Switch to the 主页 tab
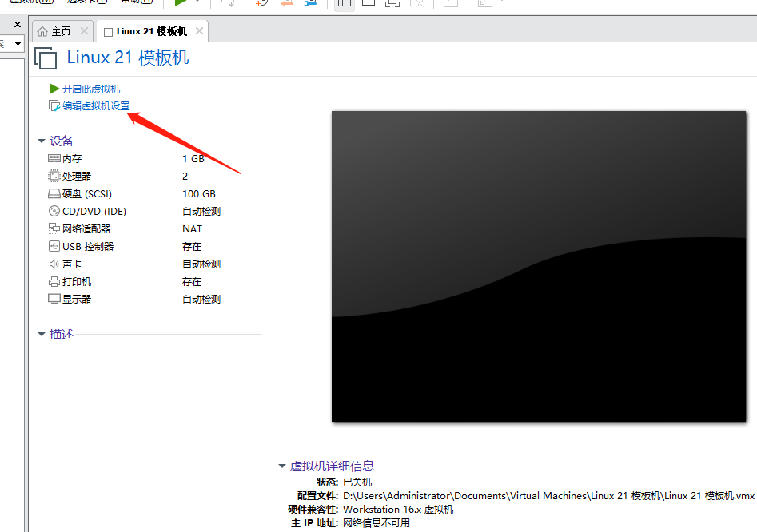This screenshot has height=532, width=757. 62,31
